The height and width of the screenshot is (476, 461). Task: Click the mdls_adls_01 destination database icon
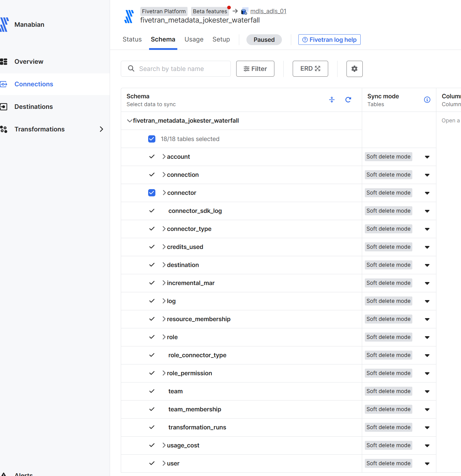click(x=245, y=11)
